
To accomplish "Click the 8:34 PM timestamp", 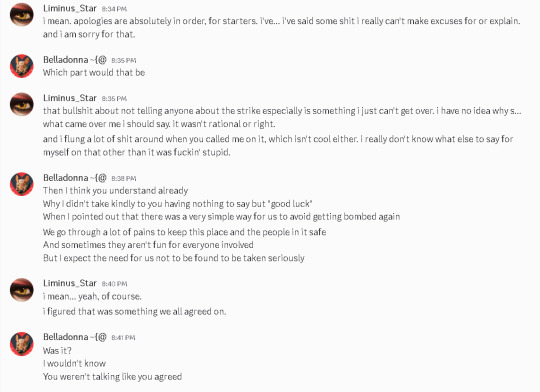I will [x=114, y=9].
